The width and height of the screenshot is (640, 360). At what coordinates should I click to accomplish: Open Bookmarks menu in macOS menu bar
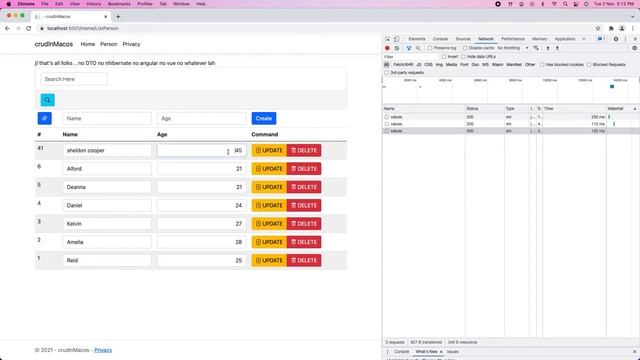click(119, 4)
